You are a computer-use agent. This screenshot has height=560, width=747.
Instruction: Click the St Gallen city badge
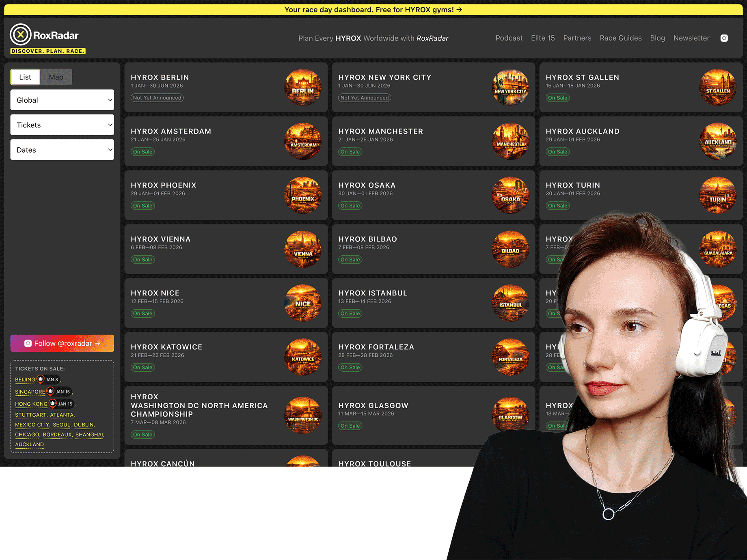(718, 88)
